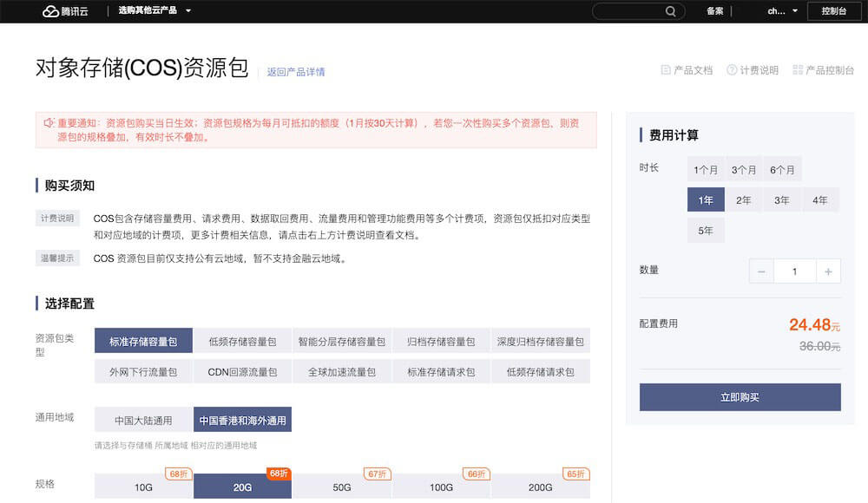
Task: Click the 24.48元 configuration price
Action: coord(814,325)
